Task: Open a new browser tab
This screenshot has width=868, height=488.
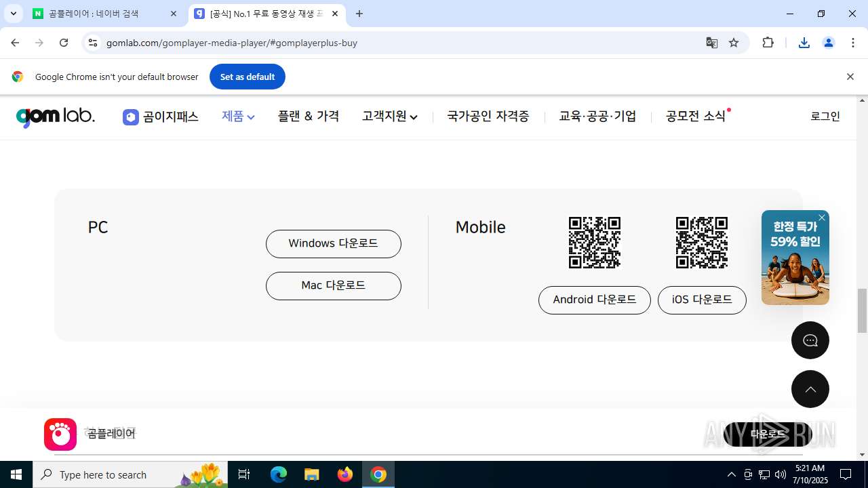Action: 359,14
